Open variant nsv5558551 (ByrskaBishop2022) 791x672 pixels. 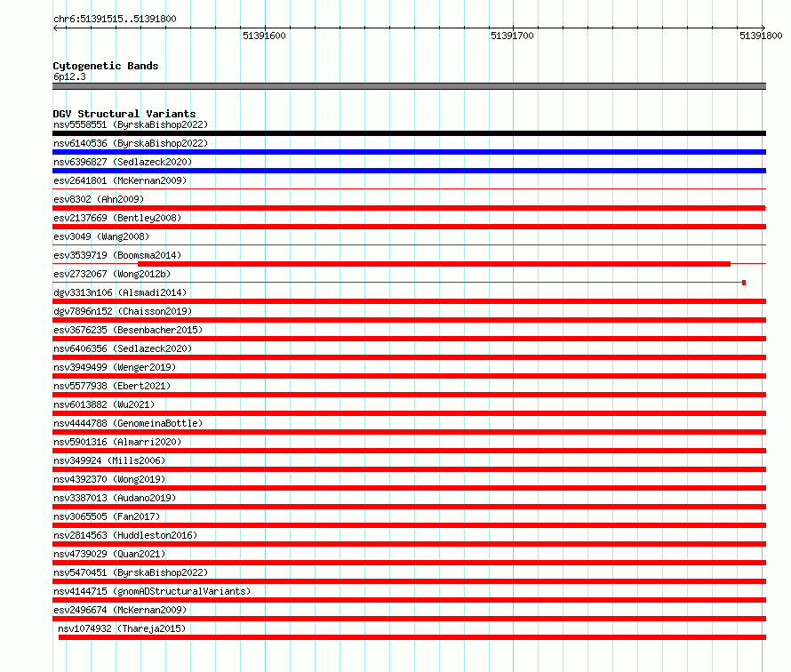(x=131, y=124)
